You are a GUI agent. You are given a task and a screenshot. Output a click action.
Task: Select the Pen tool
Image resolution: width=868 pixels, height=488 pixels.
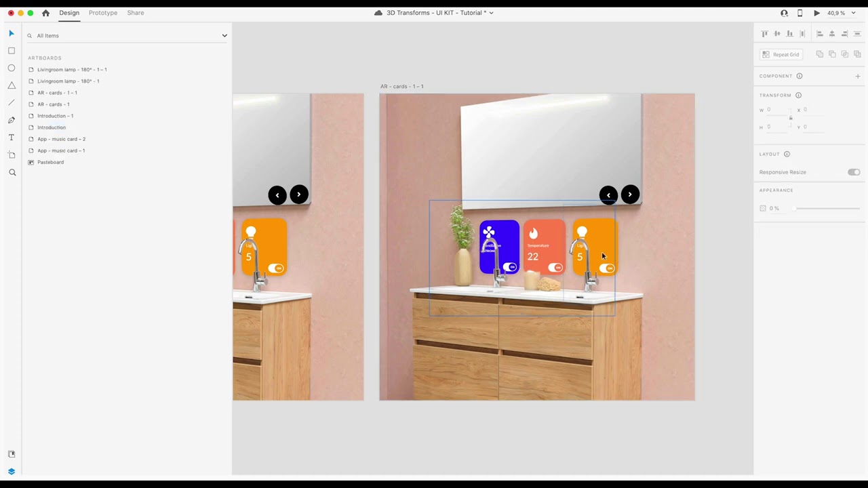[x=11, y=119]
